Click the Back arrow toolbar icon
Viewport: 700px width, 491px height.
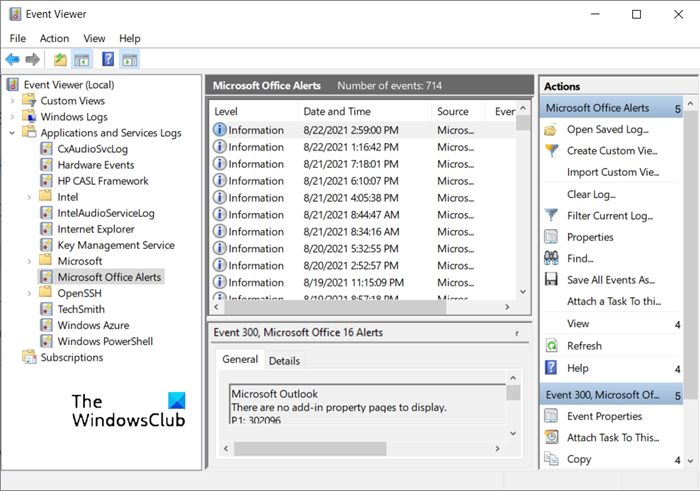(x=13, y=60)
